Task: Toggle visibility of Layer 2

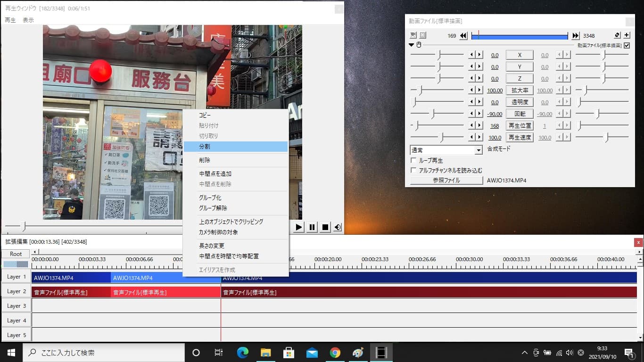Action: 17,291
